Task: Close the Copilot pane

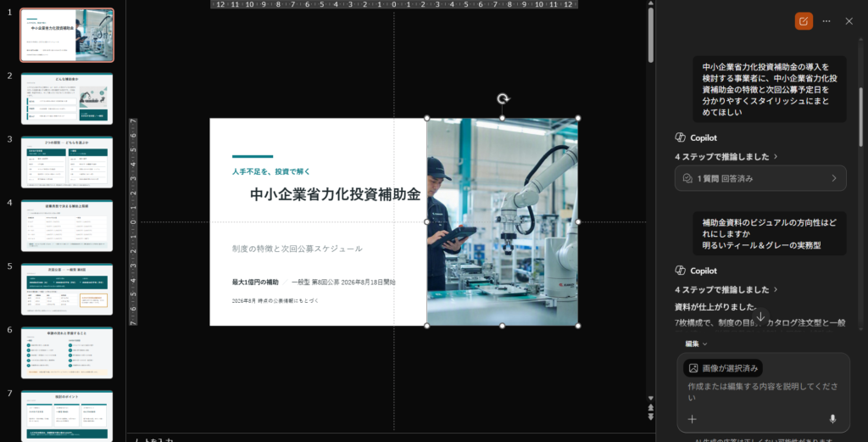Action: click(849, 21)
